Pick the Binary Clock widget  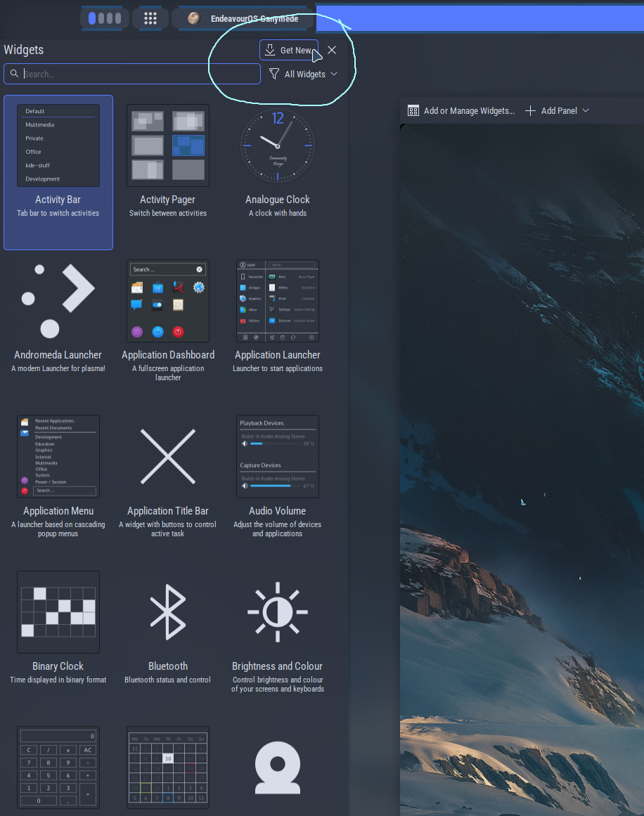(x=58, y=612)
